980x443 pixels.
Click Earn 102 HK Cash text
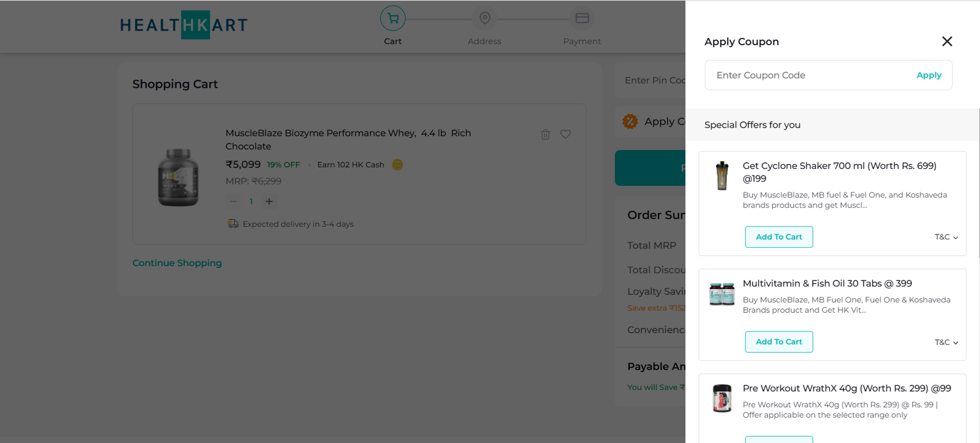[350, 165]
